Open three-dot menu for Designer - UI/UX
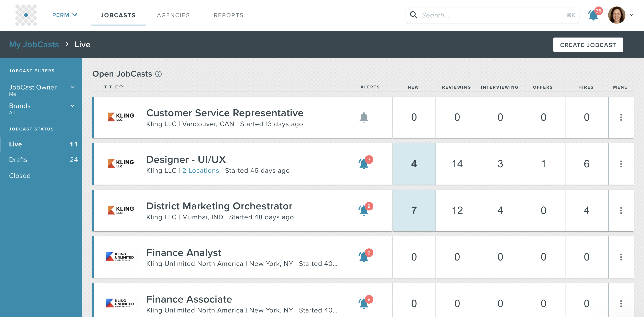This screenshot has width=644, height=317. (621, 164)
